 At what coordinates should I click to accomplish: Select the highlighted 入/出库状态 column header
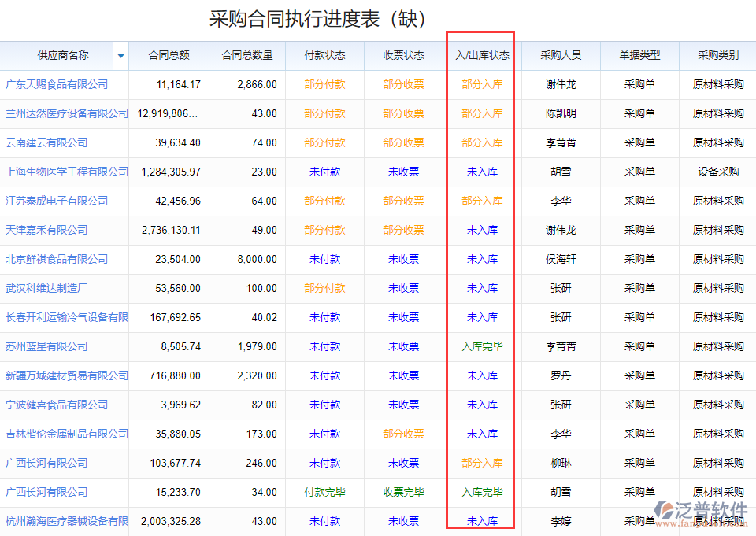tap(482, 56)
